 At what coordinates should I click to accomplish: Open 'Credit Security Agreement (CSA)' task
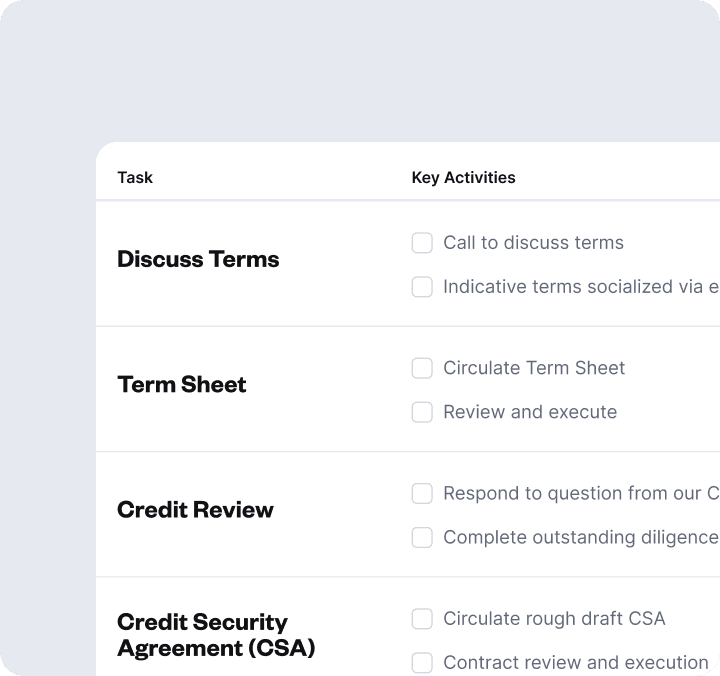click(x=215, y=635)
